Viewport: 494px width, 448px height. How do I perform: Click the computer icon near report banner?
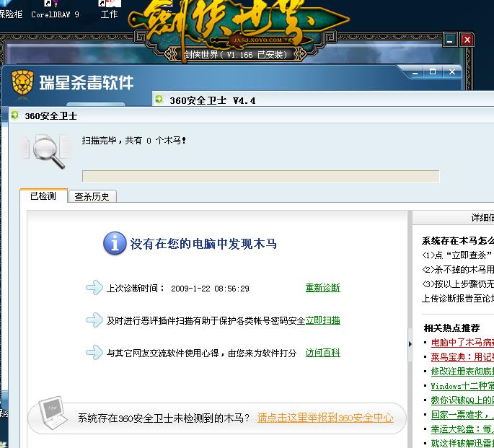(x=53, y=413)
